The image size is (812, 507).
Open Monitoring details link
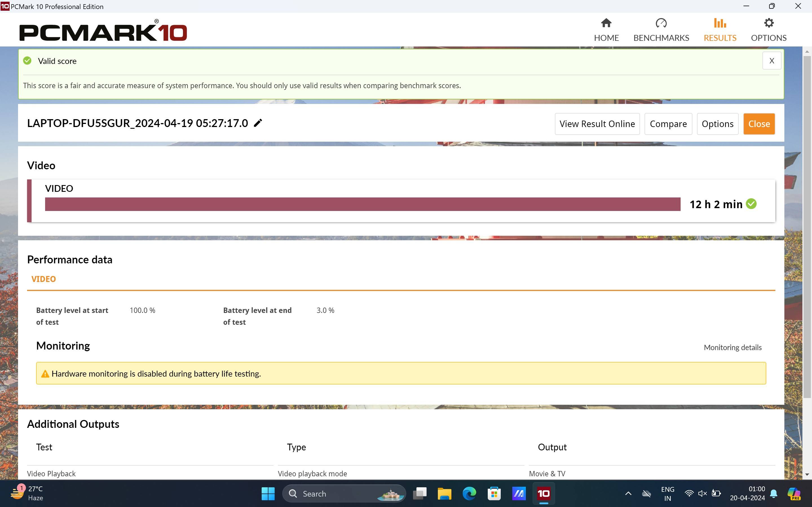click(x=732, y=347)
